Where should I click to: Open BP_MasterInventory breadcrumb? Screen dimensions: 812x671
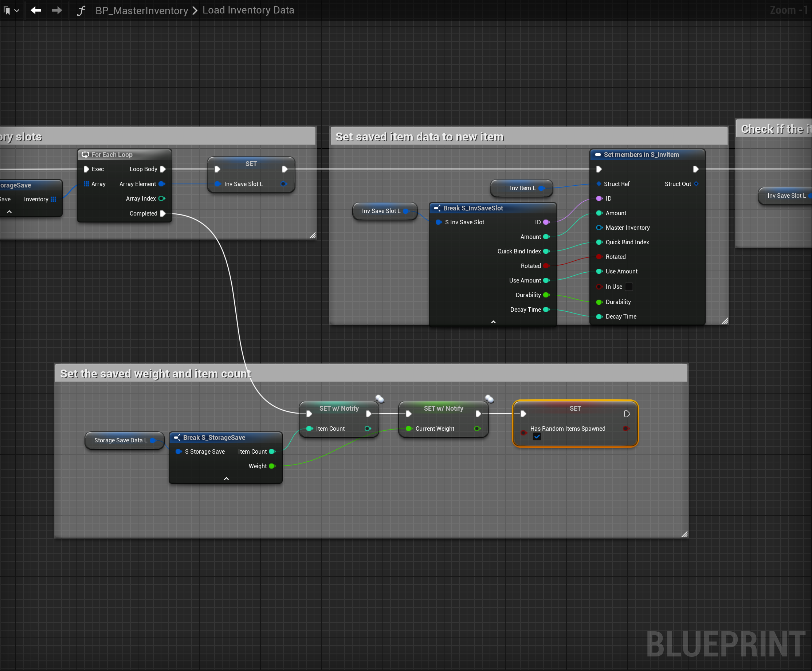point(141,11)
